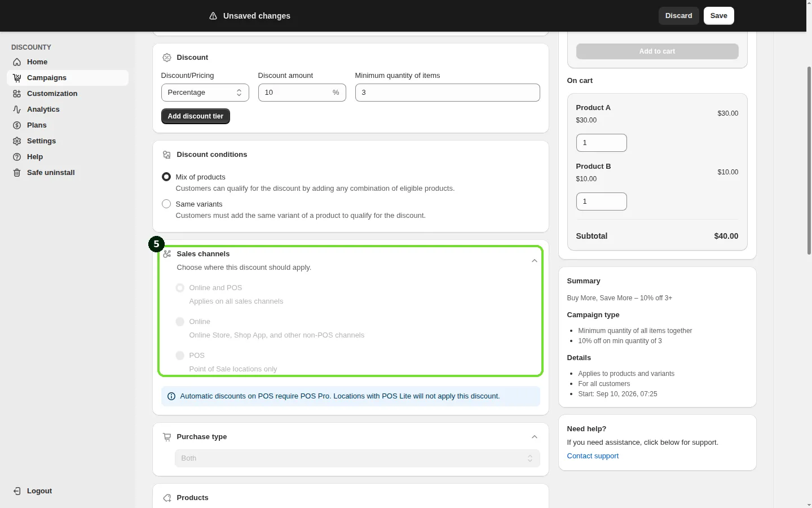Click the Campaigns cart icon
The image size is (812, 508).
click(x=17, y=78)
